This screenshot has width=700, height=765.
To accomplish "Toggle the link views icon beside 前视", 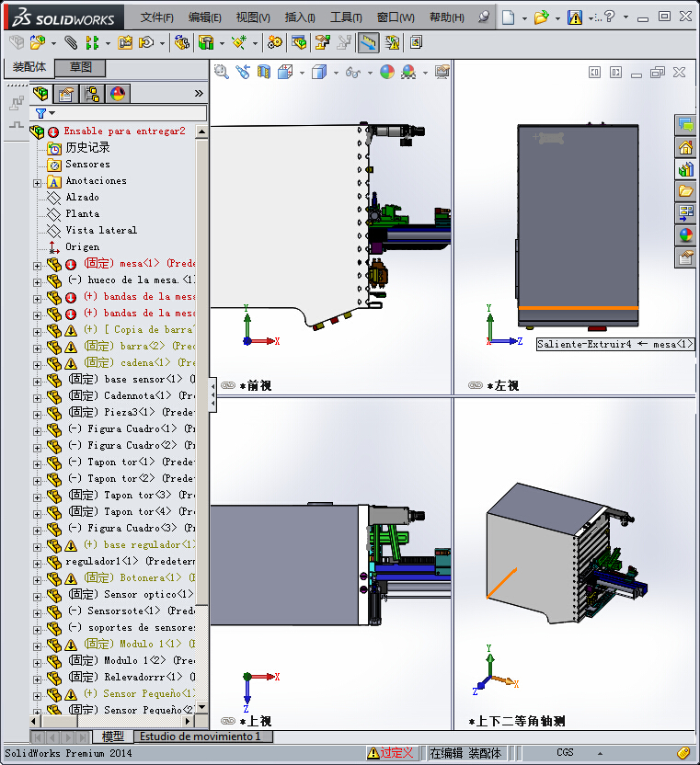I will point(228,385).
